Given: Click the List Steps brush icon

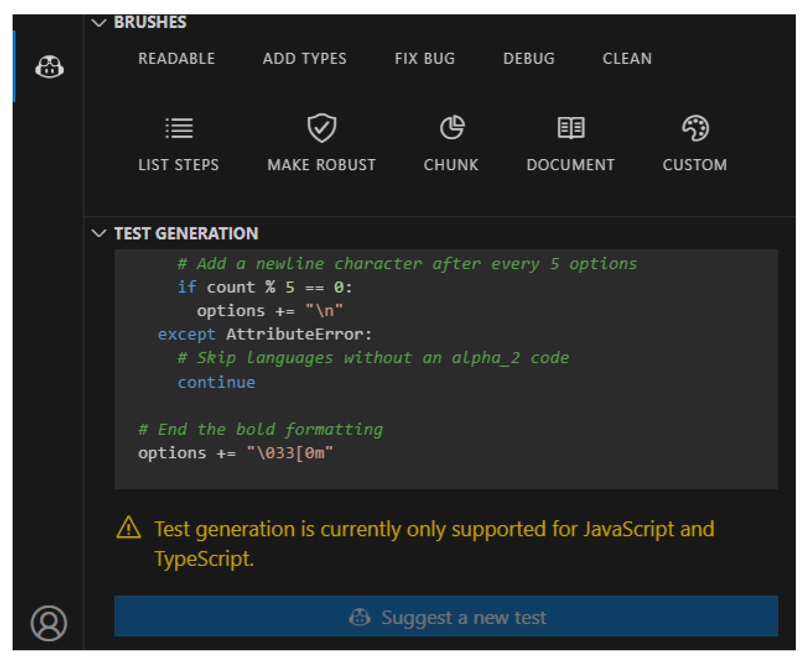Looking at the screenshot, I should 179,128.
